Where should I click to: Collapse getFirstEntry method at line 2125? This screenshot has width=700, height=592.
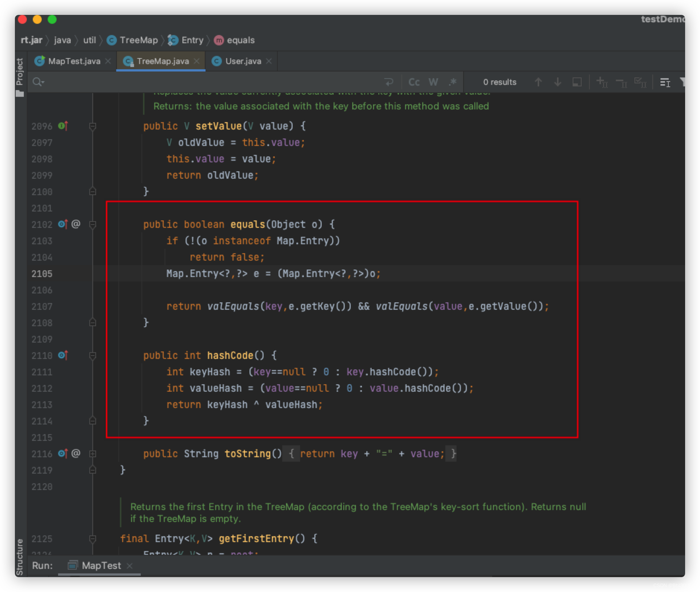[93, 539]
